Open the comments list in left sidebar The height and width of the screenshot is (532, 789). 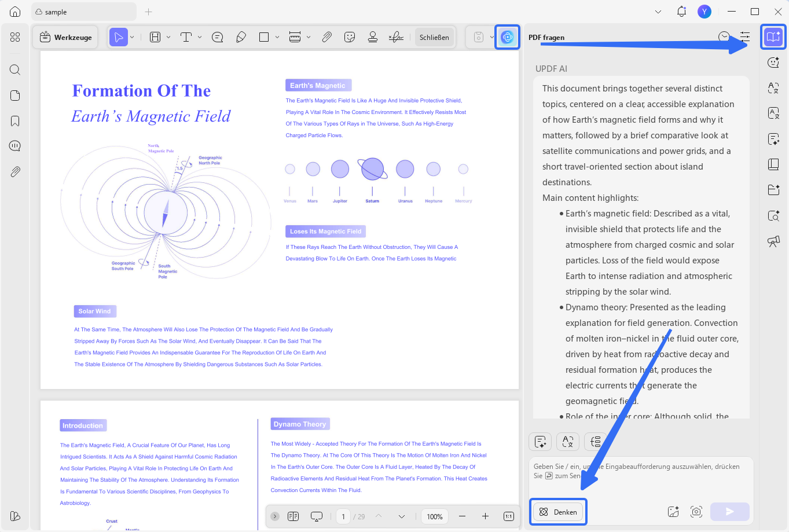[15, 146]
